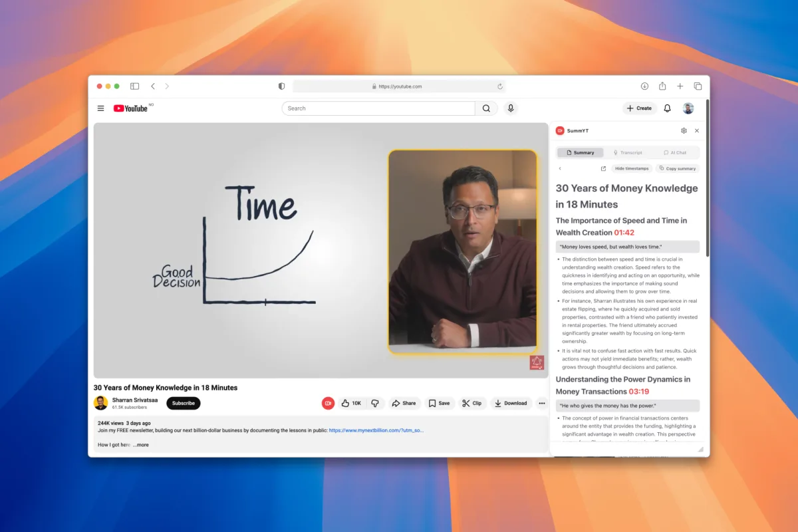Open YouTube voice search microphone

point(511,108)
